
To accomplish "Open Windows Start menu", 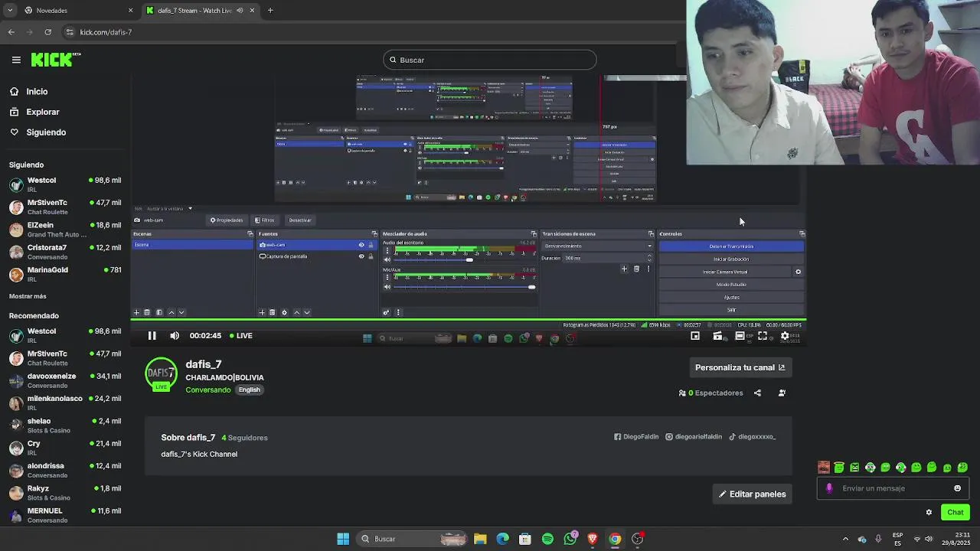I will [x=343, y=539].
